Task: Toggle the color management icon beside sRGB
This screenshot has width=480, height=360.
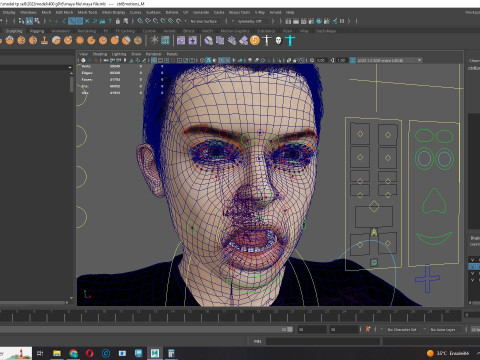Action: [x=352, y=60]
